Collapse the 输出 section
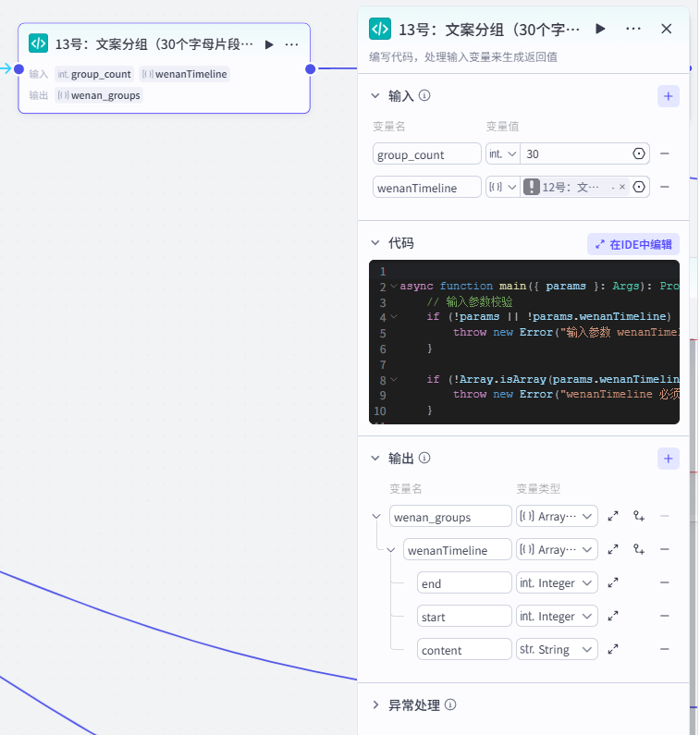 coord(375,458)
